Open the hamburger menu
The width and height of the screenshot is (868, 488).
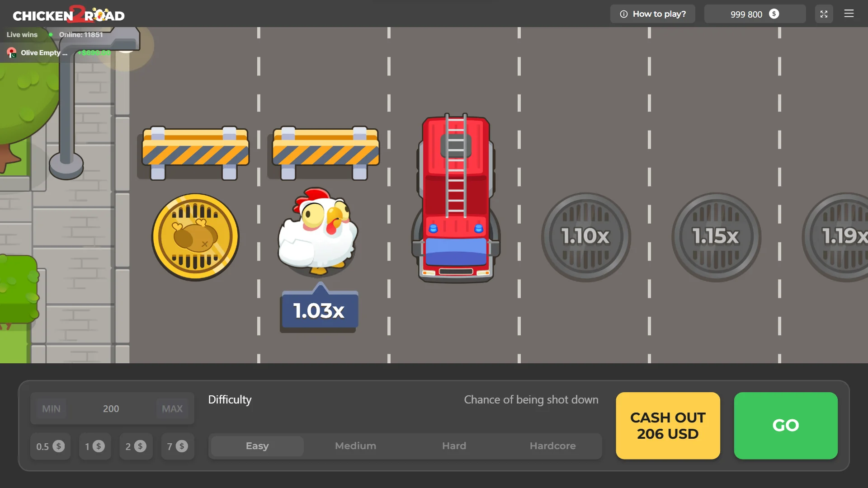[849, 14]
